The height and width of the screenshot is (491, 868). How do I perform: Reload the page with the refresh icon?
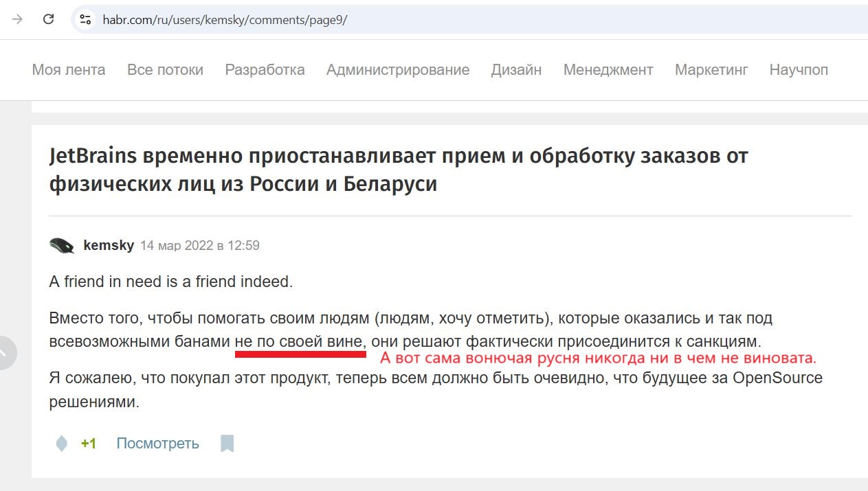tap(48, 19)
